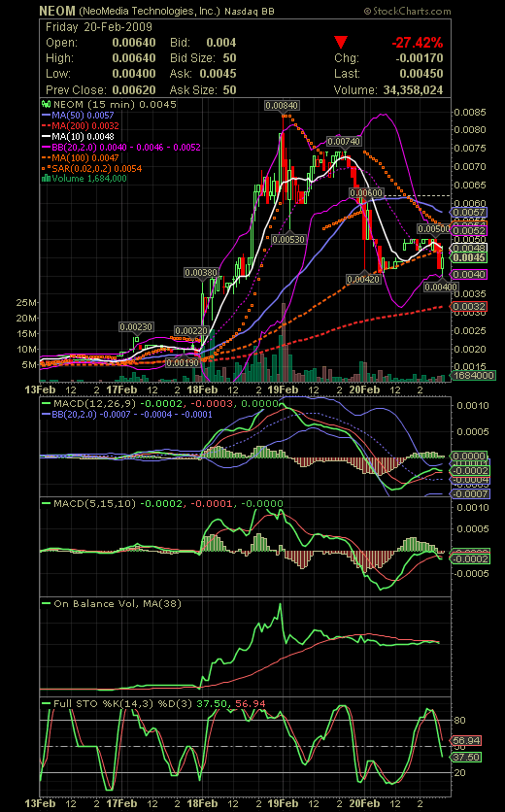
Task: Click the -0.0007 axis tag in MACD panel
Action: pyautogui.click(x=470, y=494)
